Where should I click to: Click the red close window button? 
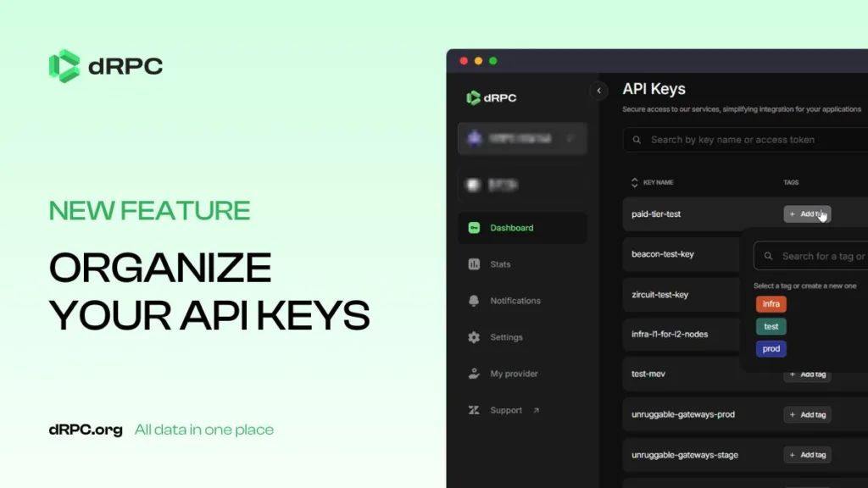(464, 61)
